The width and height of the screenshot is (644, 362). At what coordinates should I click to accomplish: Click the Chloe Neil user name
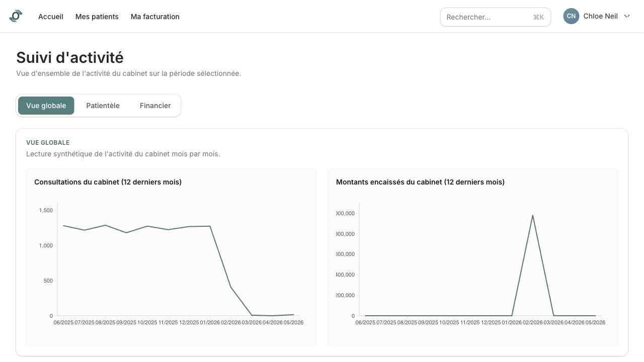(x=600, y=16)
